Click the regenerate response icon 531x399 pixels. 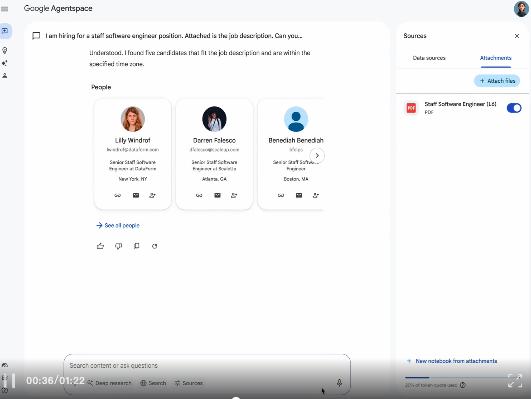(x=154, y=246)
